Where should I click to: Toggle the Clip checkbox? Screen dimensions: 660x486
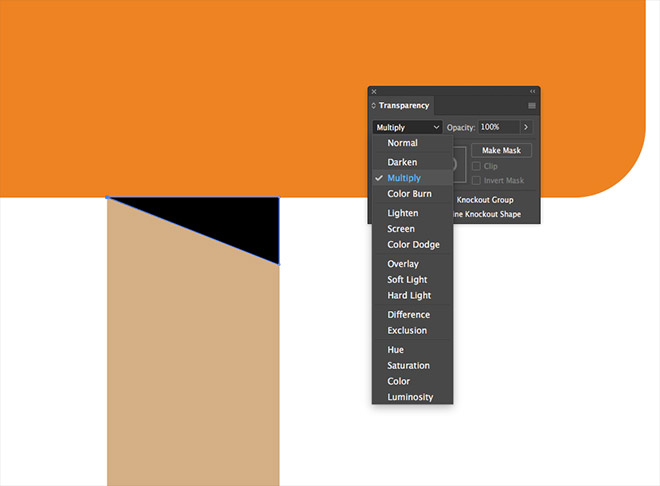pos(476,166)
